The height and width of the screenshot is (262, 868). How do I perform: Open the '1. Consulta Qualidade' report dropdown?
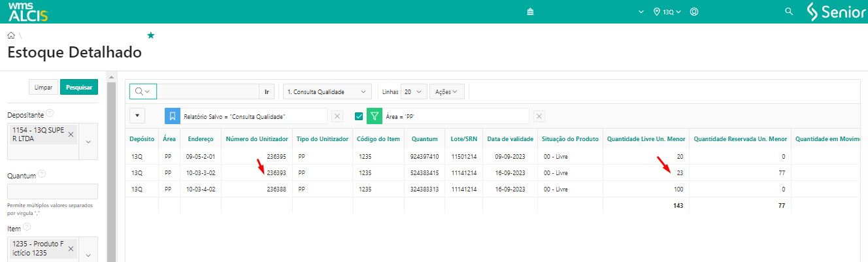click(327, 92)
